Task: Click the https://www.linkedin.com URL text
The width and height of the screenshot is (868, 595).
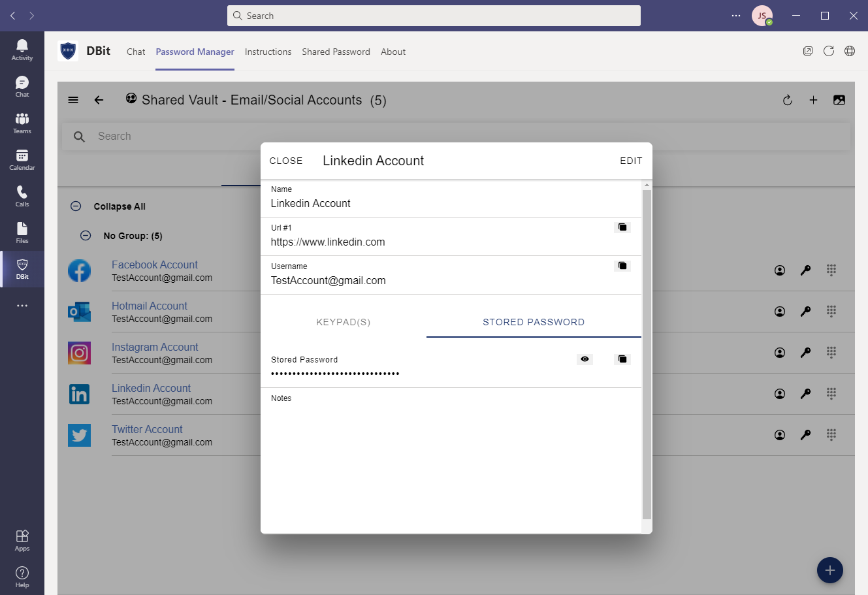Action: 328,242
